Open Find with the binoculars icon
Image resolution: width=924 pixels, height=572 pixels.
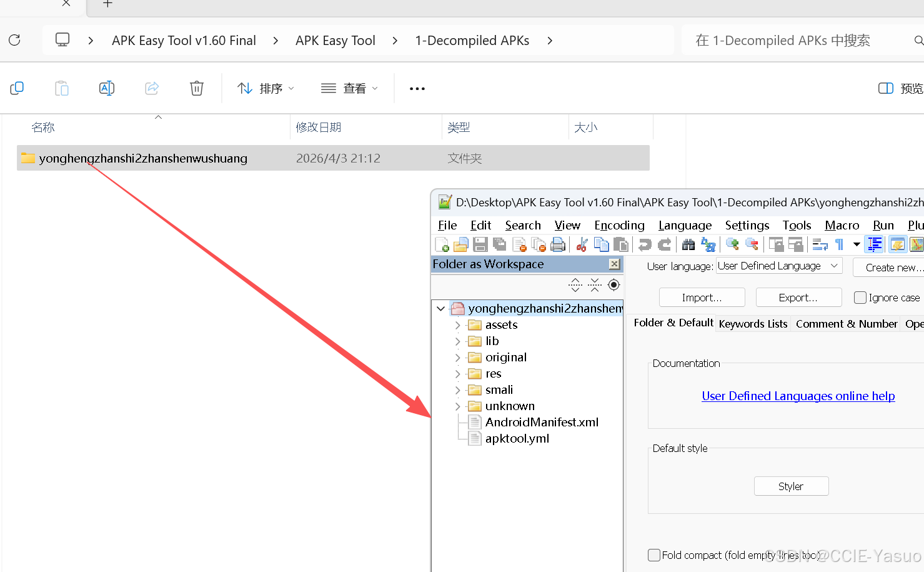(x=688, y=244)
